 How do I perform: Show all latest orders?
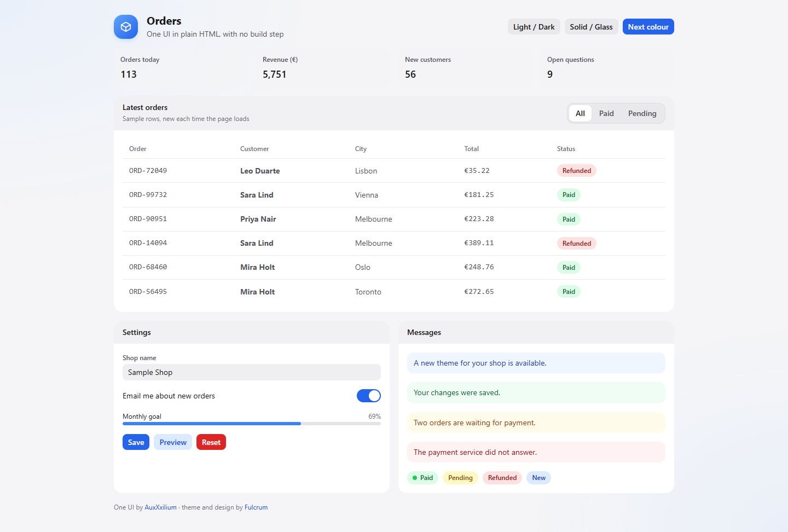click(581, 113)
